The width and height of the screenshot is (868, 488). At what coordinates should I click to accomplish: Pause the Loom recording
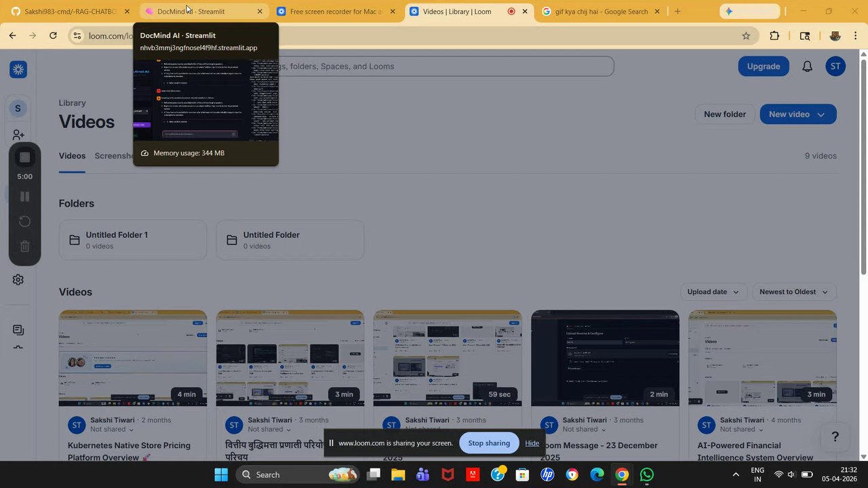[24, 197]
